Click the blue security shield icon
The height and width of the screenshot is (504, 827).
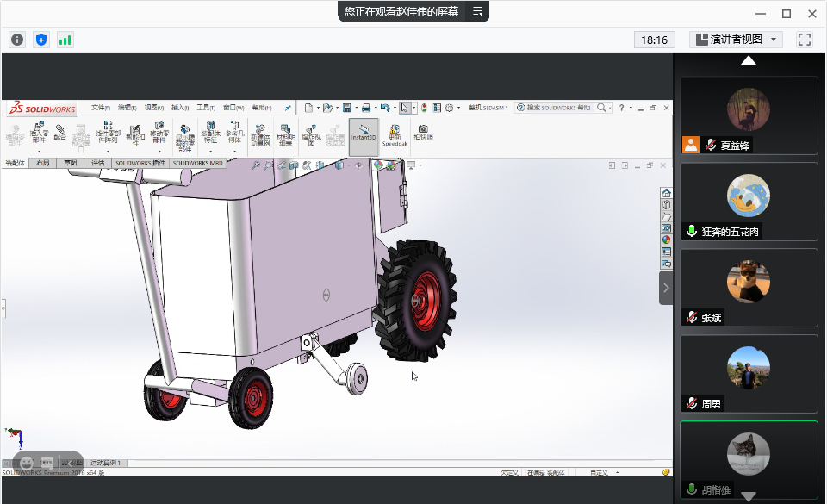(x=41, y=40)
